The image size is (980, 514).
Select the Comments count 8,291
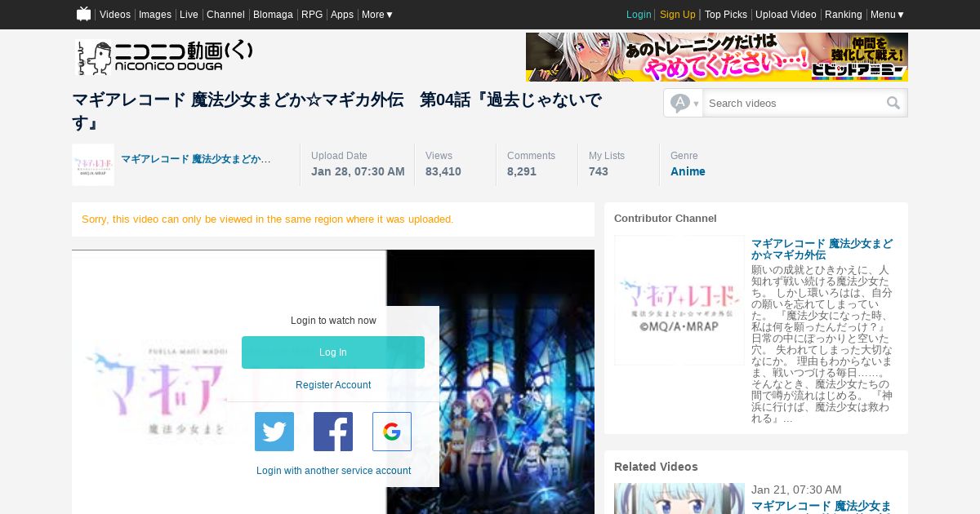click(x=522, y=171)
